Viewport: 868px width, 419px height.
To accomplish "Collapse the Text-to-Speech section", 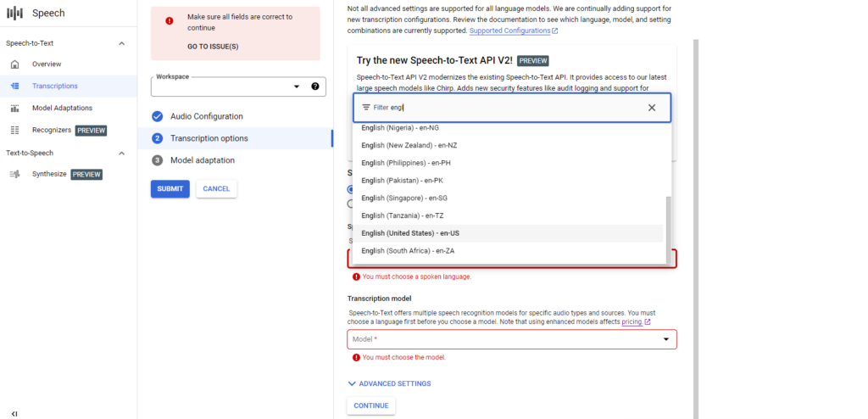I will (x=122, y=153).
